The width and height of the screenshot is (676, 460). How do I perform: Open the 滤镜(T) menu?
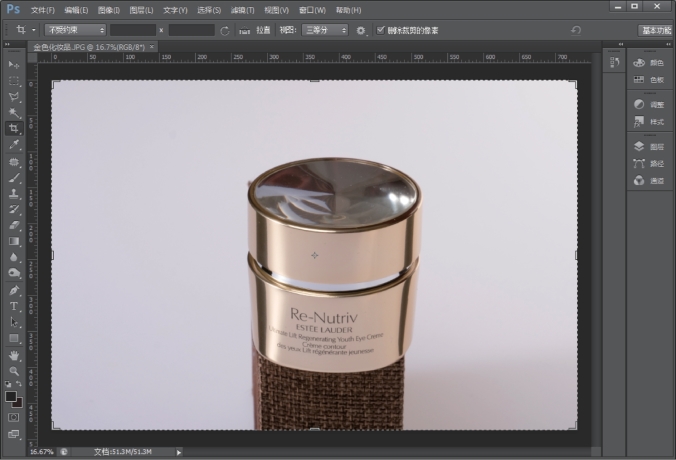tap(242, 10)
